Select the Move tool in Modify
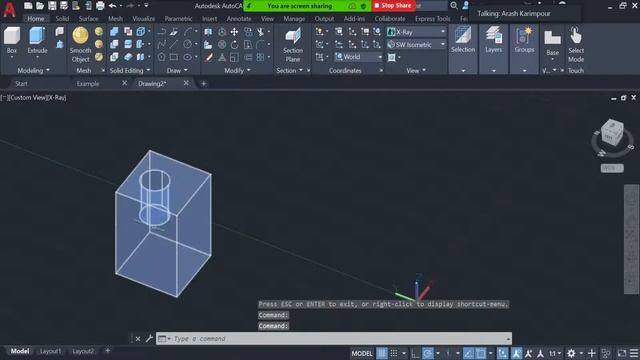 point(234,32)
